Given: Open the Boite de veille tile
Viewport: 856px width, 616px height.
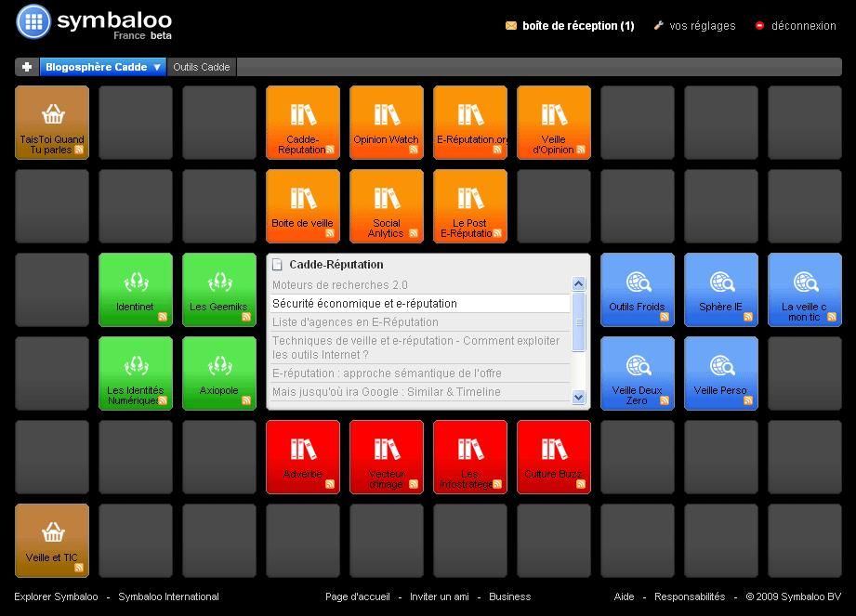Looking at the screenshot, I should 303,205.
